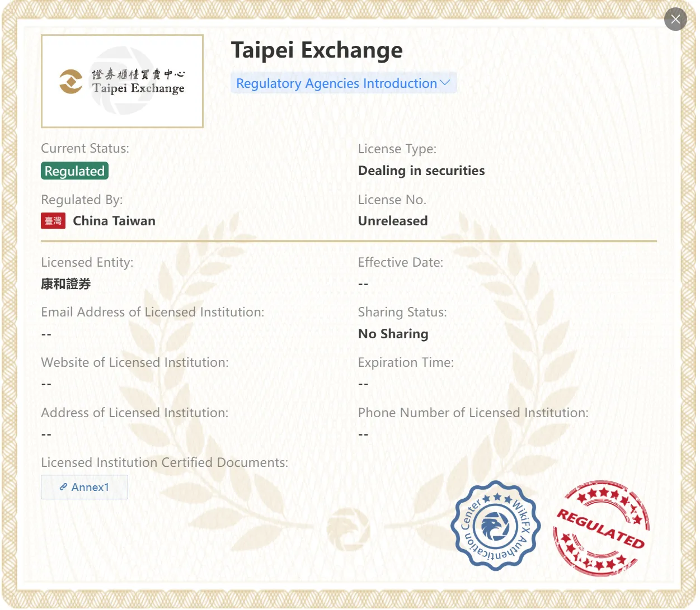The image size is (700, 610).
Task: Open the Annex1 certified document
Action: click(84, 487)
